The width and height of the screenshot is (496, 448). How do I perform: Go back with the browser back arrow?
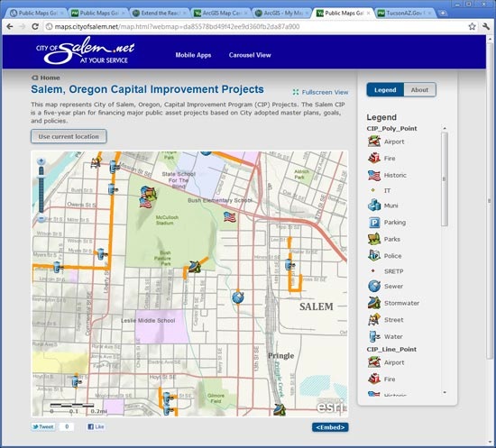10,26
